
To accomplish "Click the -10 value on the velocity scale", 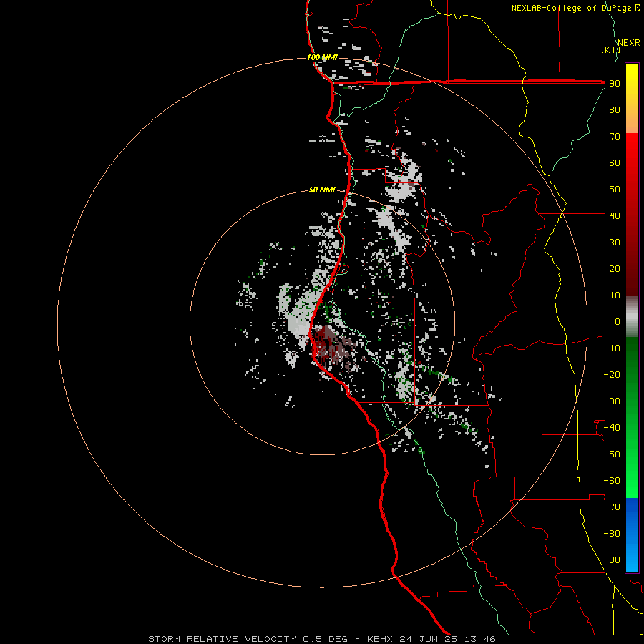I will pos(612,348).
